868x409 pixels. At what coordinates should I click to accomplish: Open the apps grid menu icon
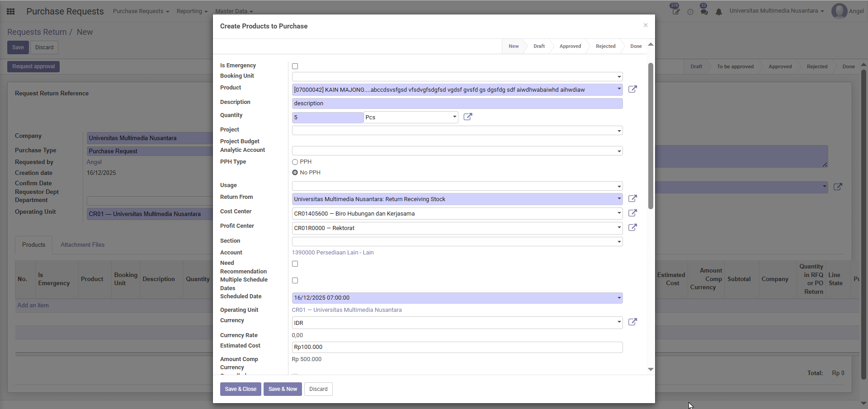coord(11,11)
